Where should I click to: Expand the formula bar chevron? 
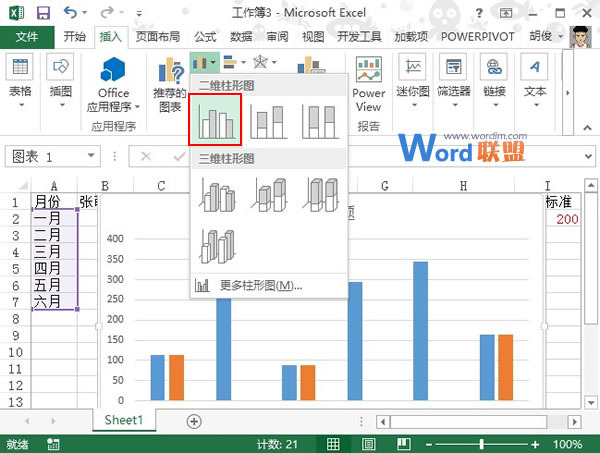click(x=588, y=156)
